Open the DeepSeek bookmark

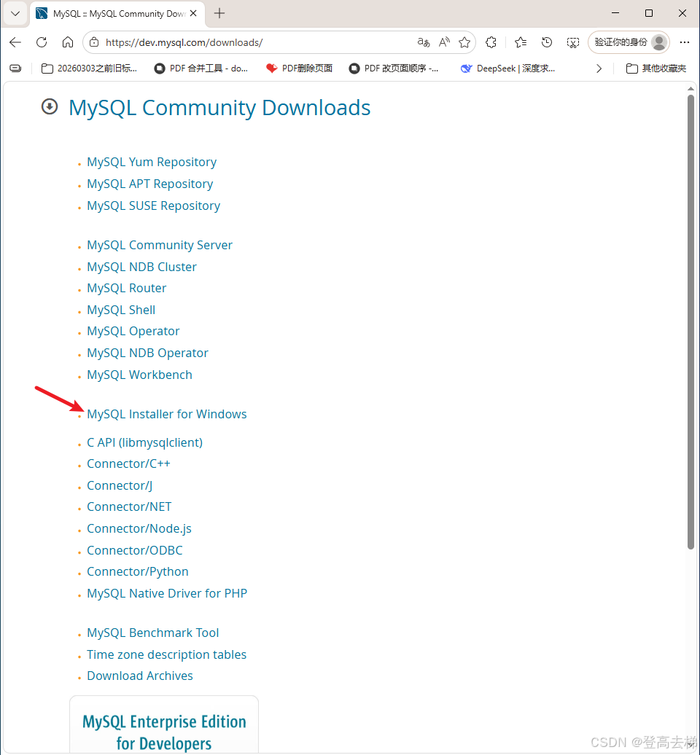click(507, 69)
